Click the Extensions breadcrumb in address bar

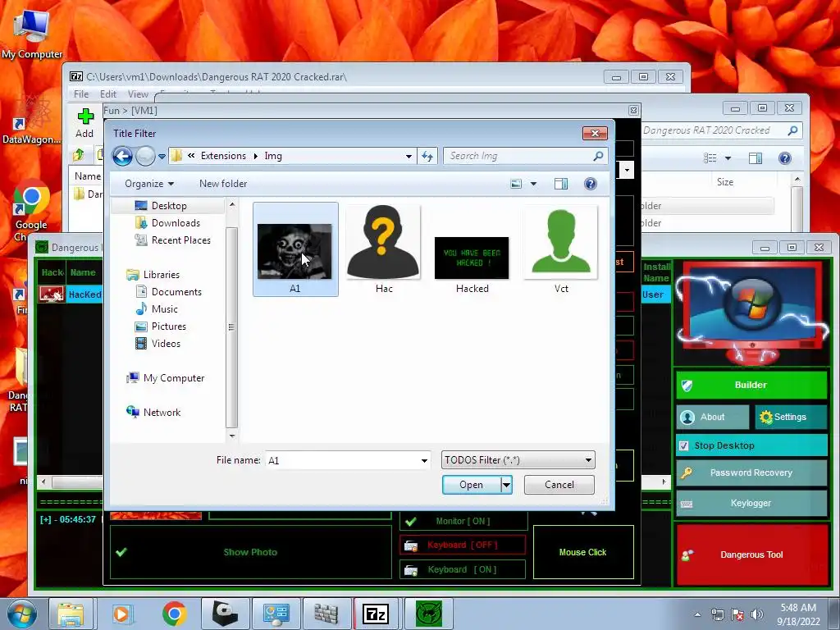(223, 156)
